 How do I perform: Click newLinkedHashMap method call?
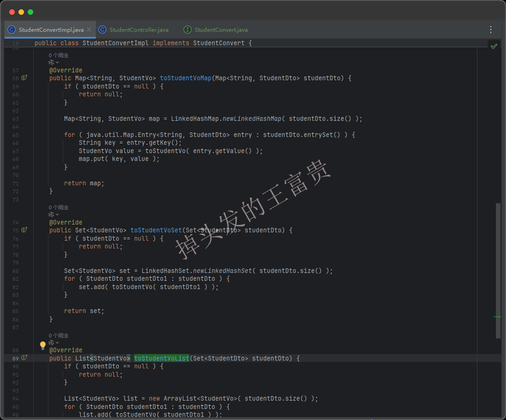pyautogui.click(x=252, y=119)
